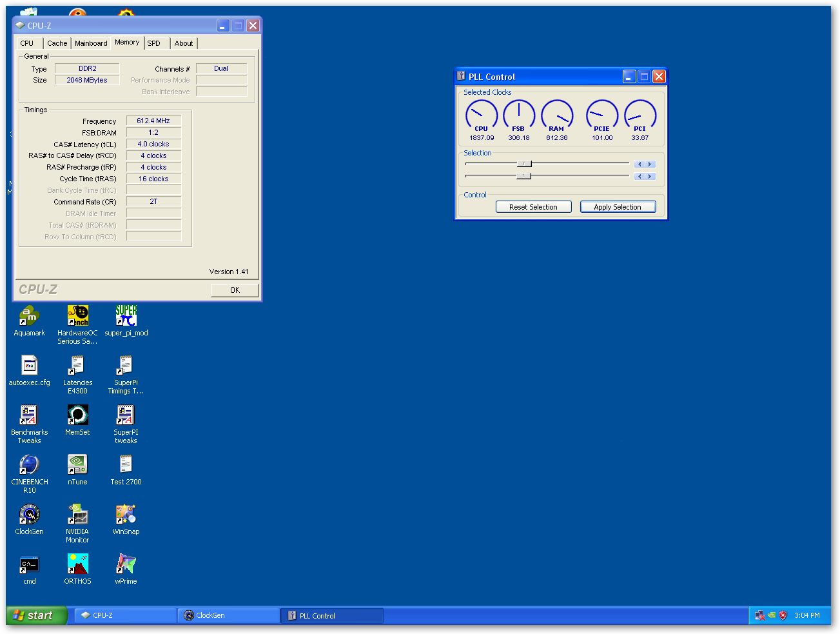Viewport: 840px width, 634px height.
Task: Click the lower Selection slider thumb
Action: click(x=524, y=175)
